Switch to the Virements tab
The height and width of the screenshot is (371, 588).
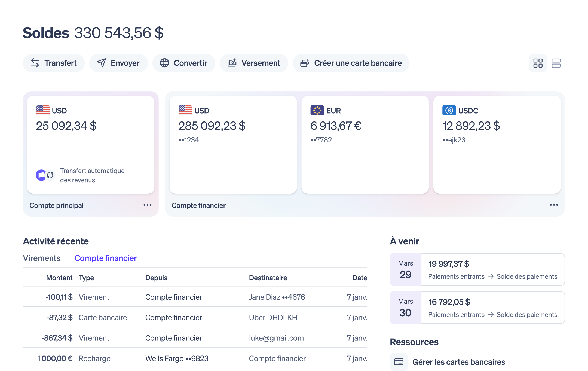pyautogui.click(x=42, y=258)
